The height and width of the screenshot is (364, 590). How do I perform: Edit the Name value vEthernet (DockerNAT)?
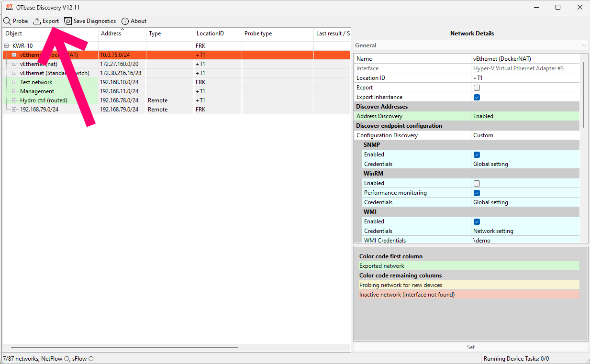[x=525, y=59]
